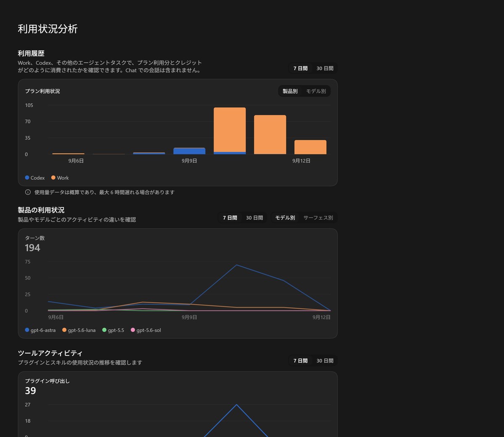Select 30日間 for 製品の利用状況
Image resolution: width=504 pixels, height=437 pixels.
tap(254, 217)
